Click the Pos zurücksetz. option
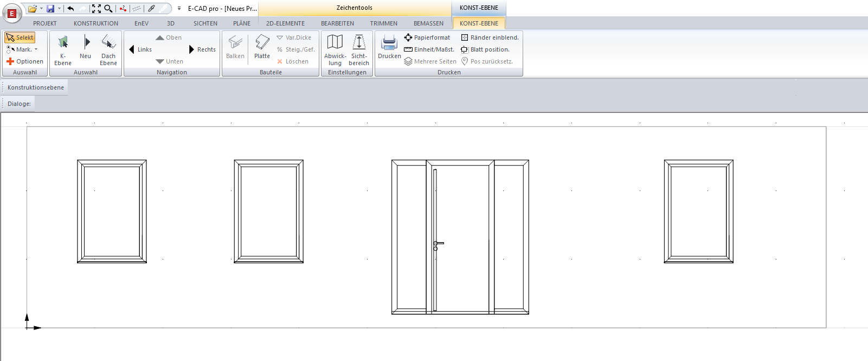The image size is (868, 361). [x=487, y=61]
